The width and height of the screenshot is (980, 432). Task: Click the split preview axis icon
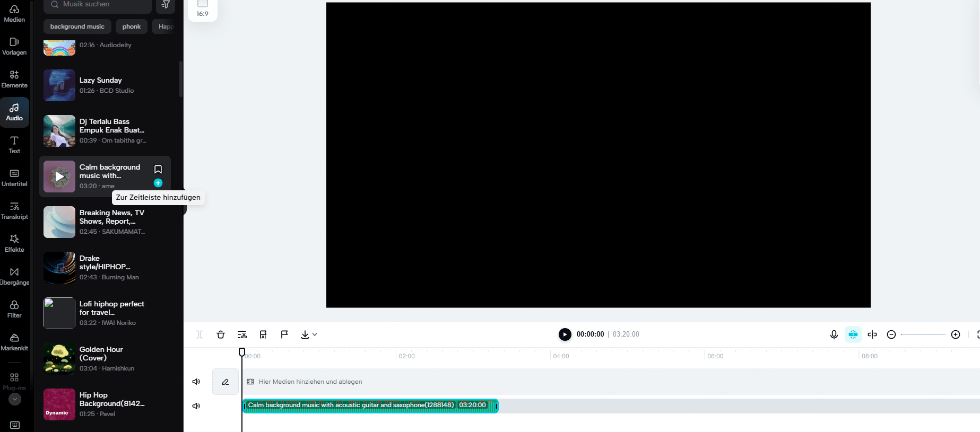[x=872, y=334]
